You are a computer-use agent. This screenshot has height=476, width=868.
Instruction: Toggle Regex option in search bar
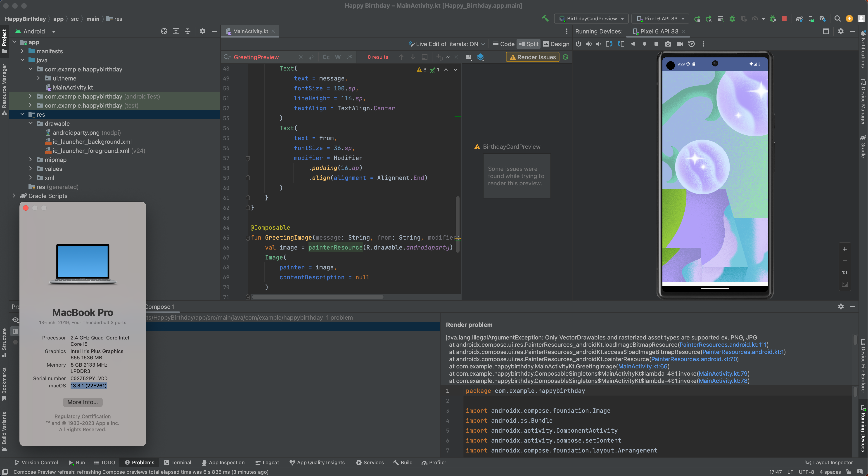(x=350, y=57)
